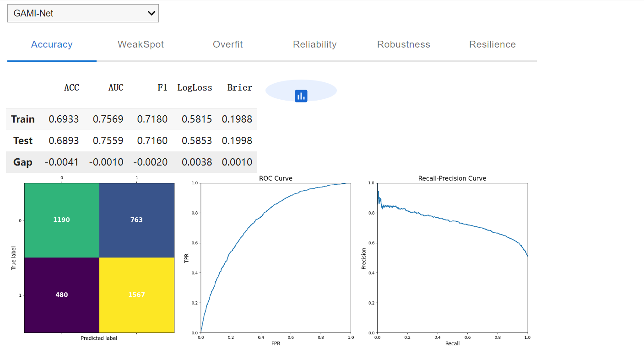644x354 pixels.
Task: Go to the Reliability tab
Action: point(314,44)
